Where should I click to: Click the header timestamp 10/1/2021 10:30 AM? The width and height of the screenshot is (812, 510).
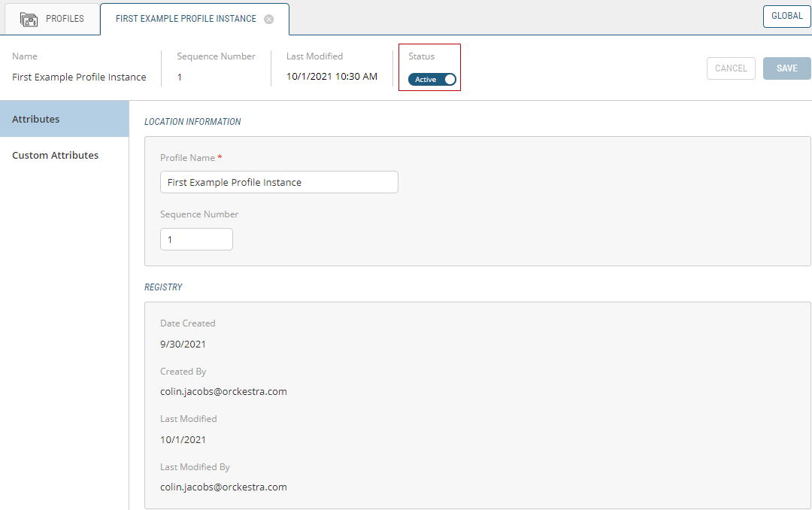[332, 76]
